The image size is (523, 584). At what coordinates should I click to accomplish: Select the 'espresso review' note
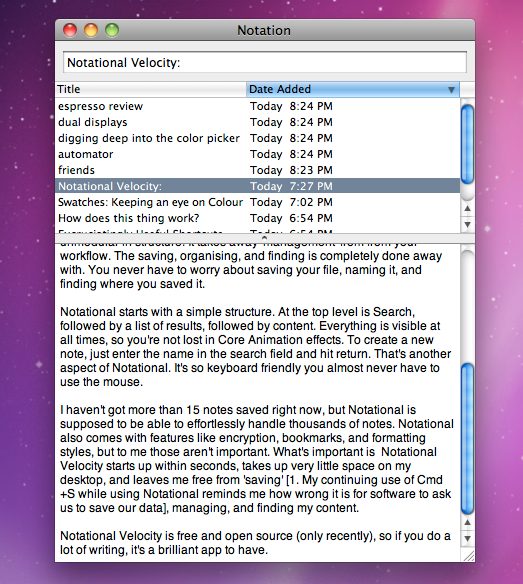[257, 106]
